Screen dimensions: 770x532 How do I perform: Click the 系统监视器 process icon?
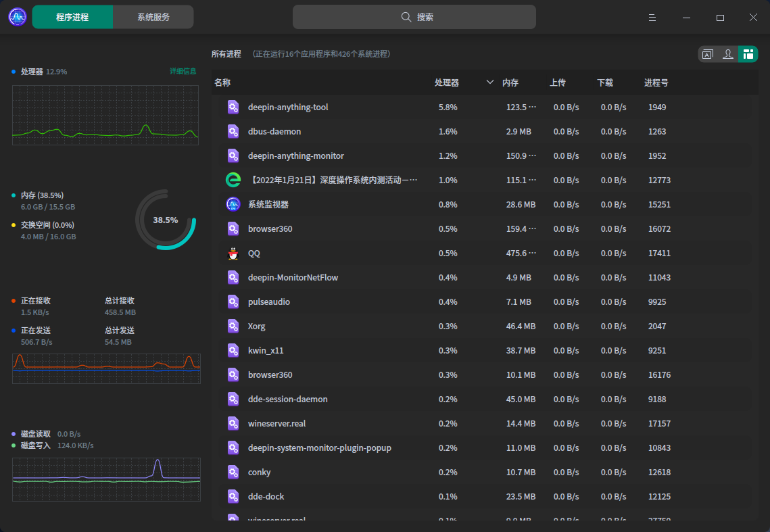(233, 205)
